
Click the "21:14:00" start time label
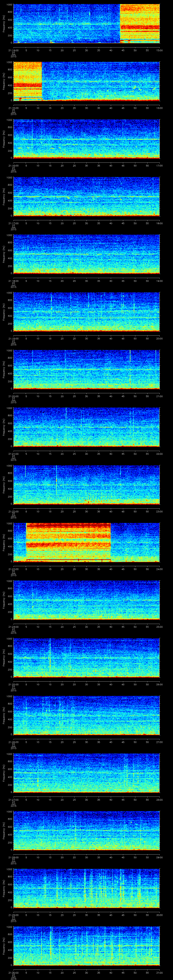pyautogui.click(x=13, y=50)
